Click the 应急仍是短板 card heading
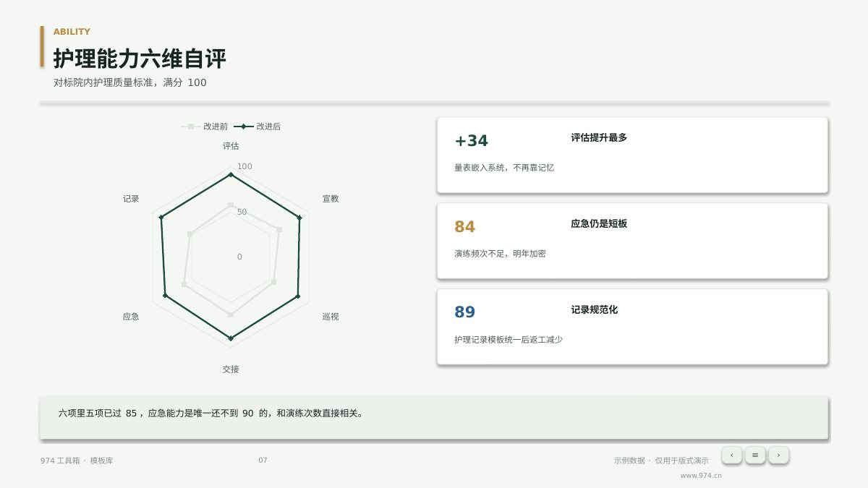This screenshot has height=488, width=868. coord(599,223)
